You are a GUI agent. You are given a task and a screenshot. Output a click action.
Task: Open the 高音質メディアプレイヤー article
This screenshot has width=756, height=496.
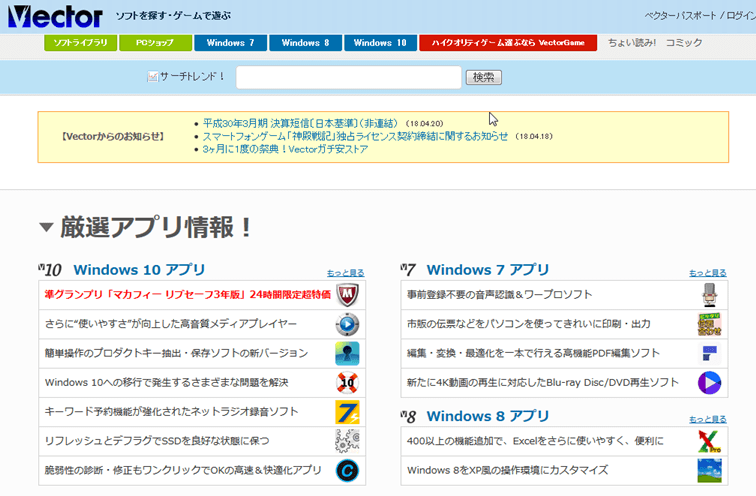pos(171,324)
